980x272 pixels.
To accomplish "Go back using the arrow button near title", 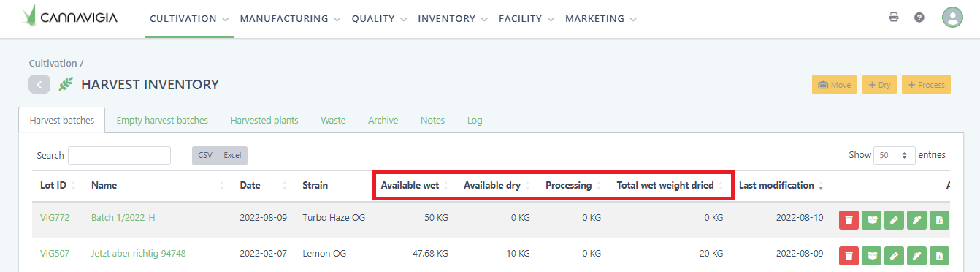I will 39,84.
